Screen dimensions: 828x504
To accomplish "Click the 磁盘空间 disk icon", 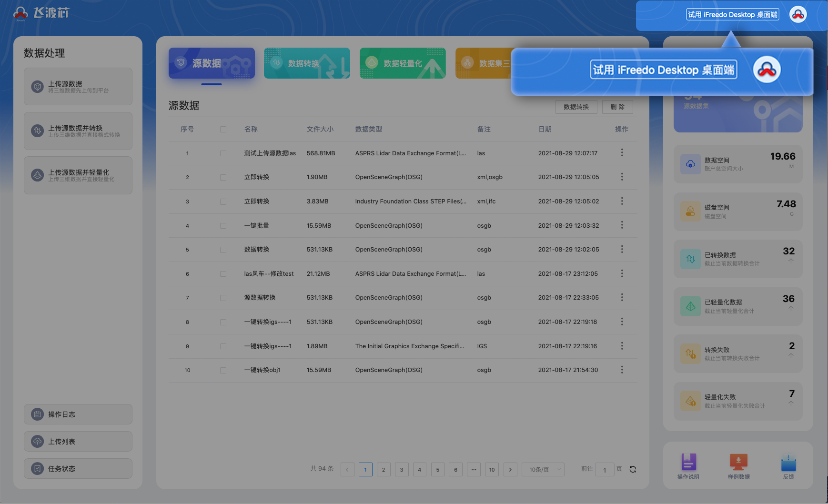I will 690,212.
